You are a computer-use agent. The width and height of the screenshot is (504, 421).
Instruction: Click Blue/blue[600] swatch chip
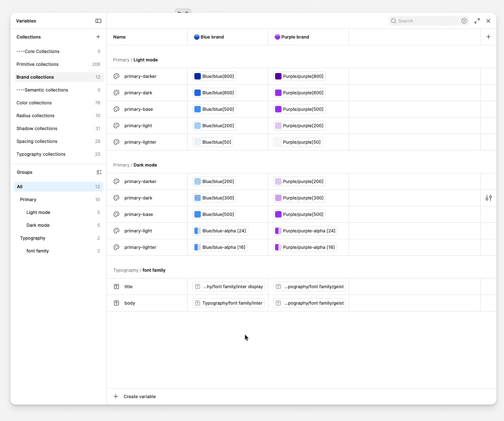click(x=214, y=93)
